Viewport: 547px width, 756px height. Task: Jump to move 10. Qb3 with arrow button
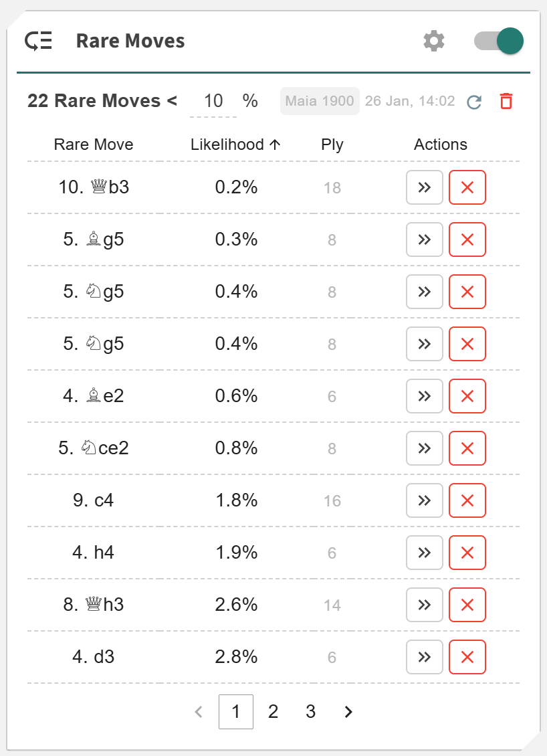[x=424, y=187]
